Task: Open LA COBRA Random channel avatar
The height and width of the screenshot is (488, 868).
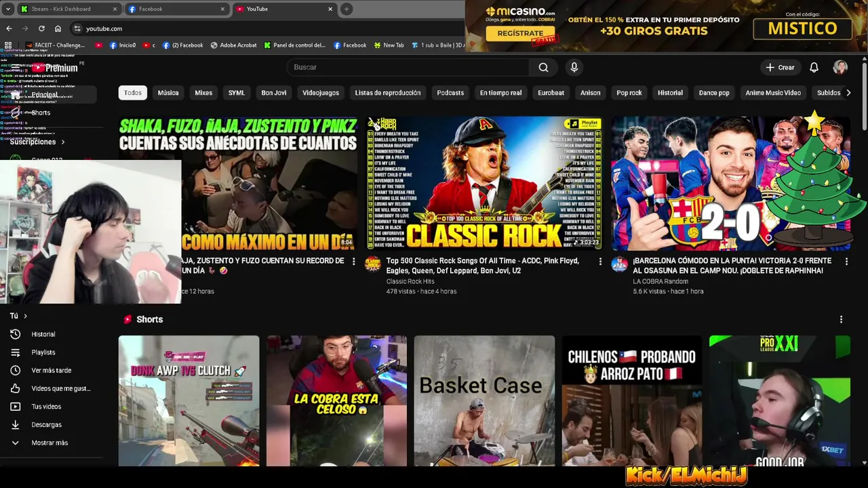Action: pos(619,264)
